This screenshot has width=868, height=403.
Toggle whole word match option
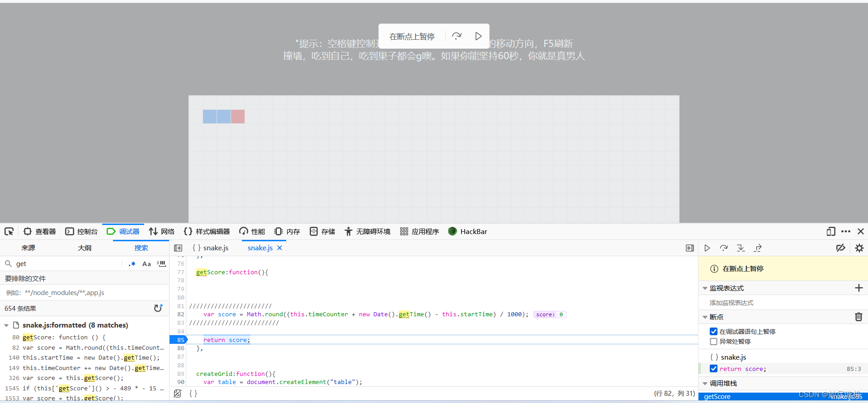click(x=161, y=264)
